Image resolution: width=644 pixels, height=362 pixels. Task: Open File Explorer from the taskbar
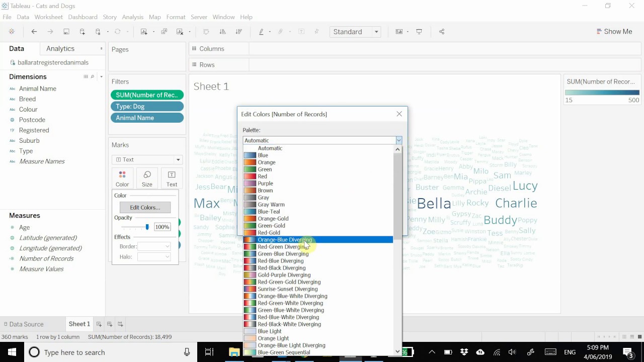tap(234, 352)
